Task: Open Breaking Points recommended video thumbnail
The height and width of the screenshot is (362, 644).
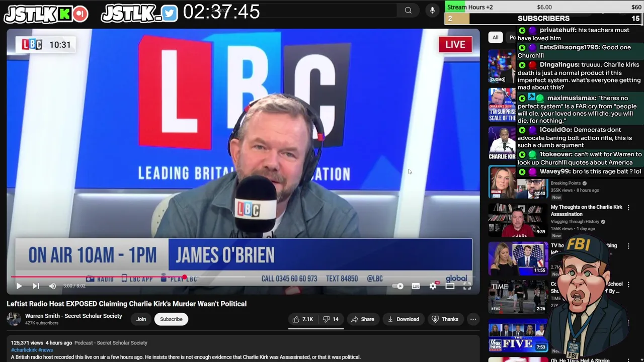Action: [518, 182]
